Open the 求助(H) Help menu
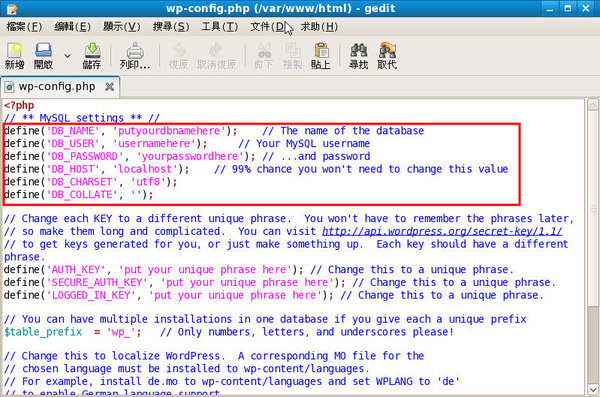Viewport: 600px width, 397px height. tap(319, 27)
